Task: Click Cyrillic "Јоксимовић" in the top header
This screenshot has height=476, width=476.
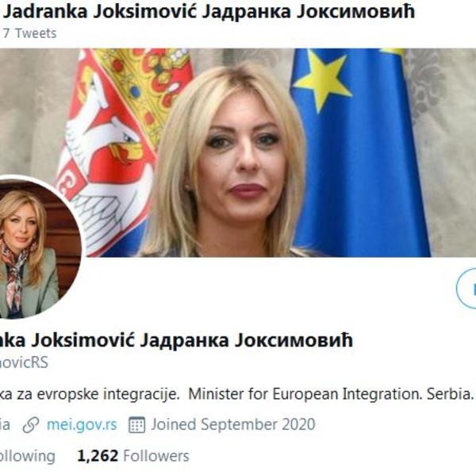Action: pos(356,11)
